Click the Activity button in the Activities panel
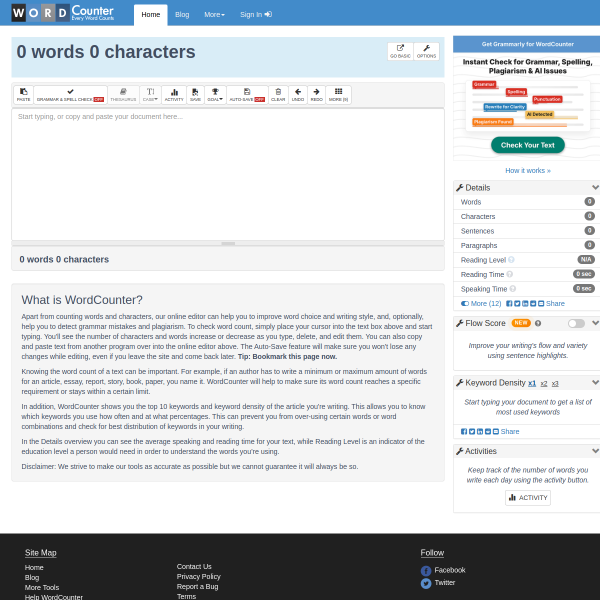 (x=528, y=498)
